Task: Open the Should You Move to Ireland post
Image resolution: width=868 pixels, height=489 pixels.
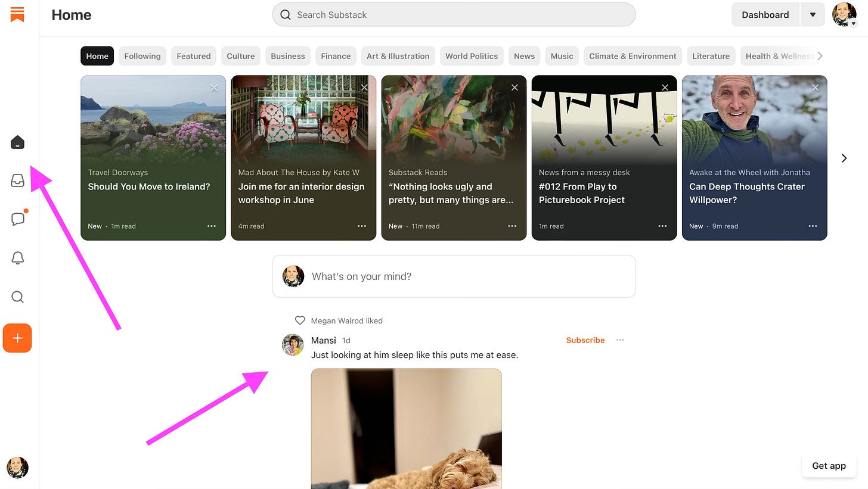Action: coord(149,186)
